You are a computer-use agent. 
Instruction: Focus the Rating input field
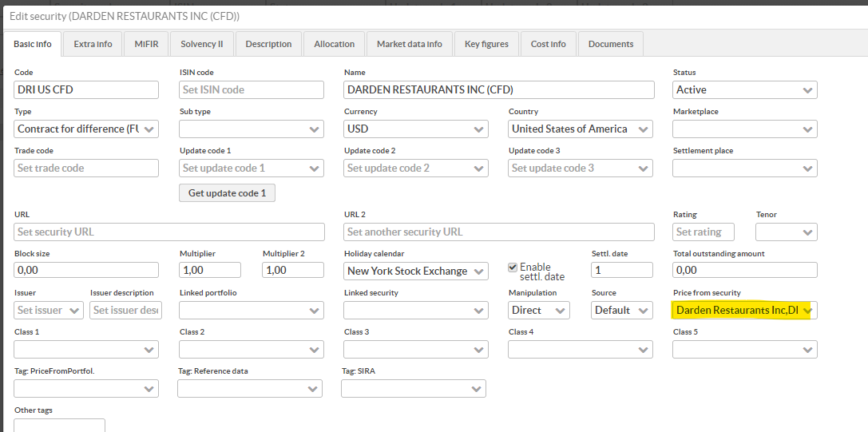(704, 232)
